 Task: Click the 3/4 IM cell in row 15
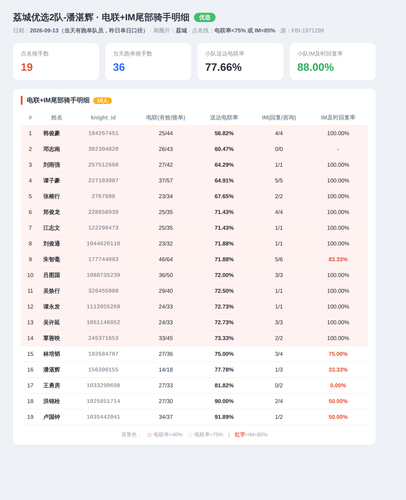tap(279, 354)
